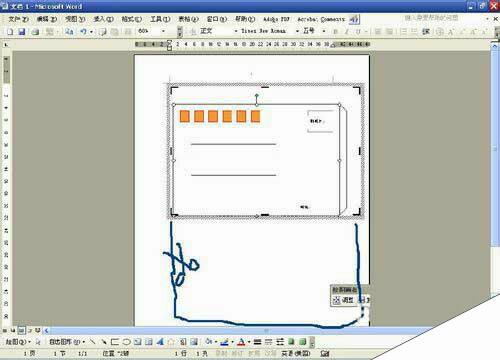Toggle Bold formatting
The width and height of the screenshot is (500, 360).
click(336, 32)
